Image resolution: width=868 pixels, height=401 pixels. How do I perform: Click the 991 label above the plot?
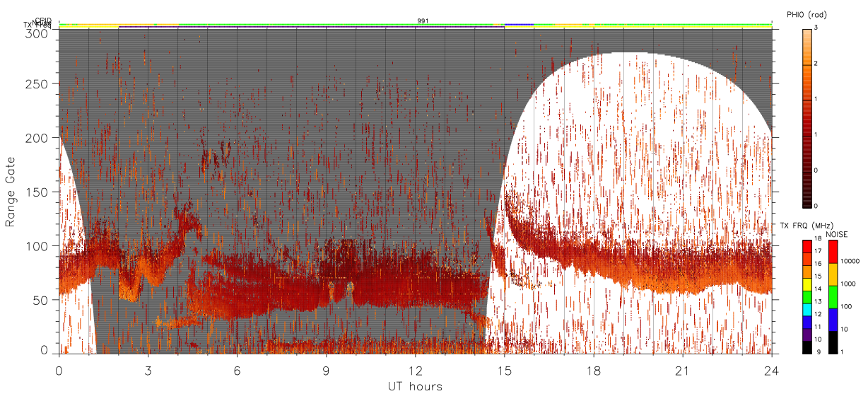[423, 21]
